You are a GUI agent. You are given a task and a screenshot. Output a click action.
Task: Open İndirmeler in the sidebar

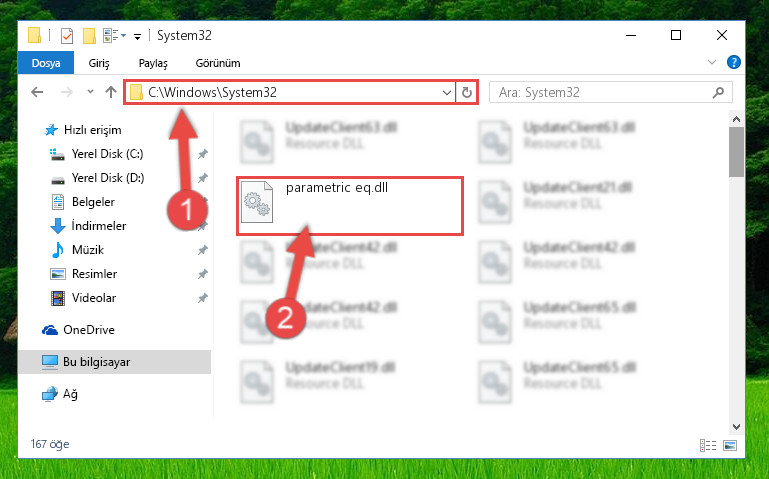click(x=99, y=226)
